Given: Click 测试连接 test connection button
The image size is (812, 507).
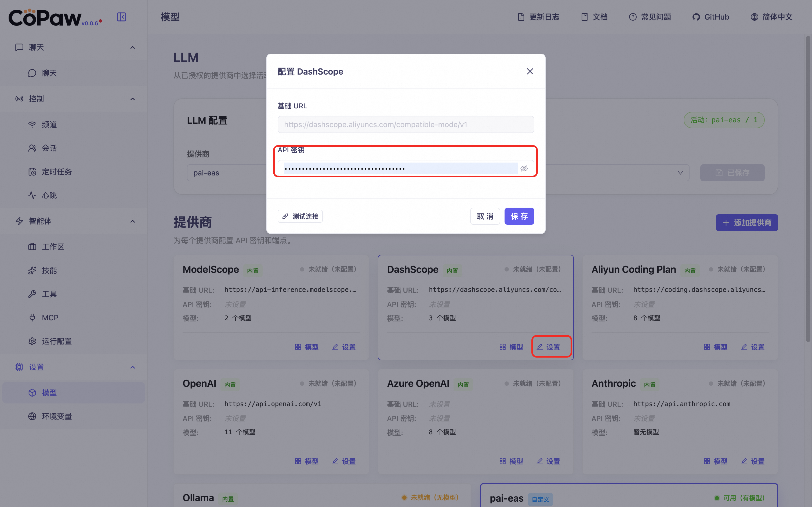Looking at the screenshot, I should click(300, 216).
